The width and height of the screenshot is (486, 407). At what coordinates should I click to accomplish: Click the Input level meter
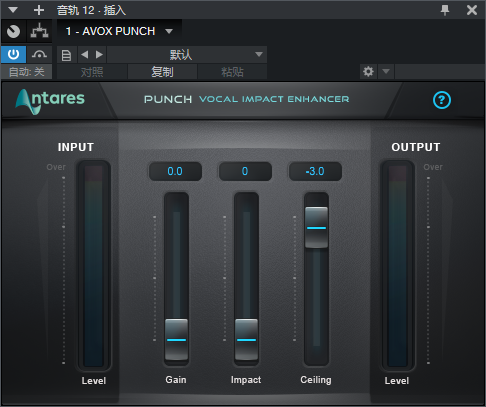[94, 266]
